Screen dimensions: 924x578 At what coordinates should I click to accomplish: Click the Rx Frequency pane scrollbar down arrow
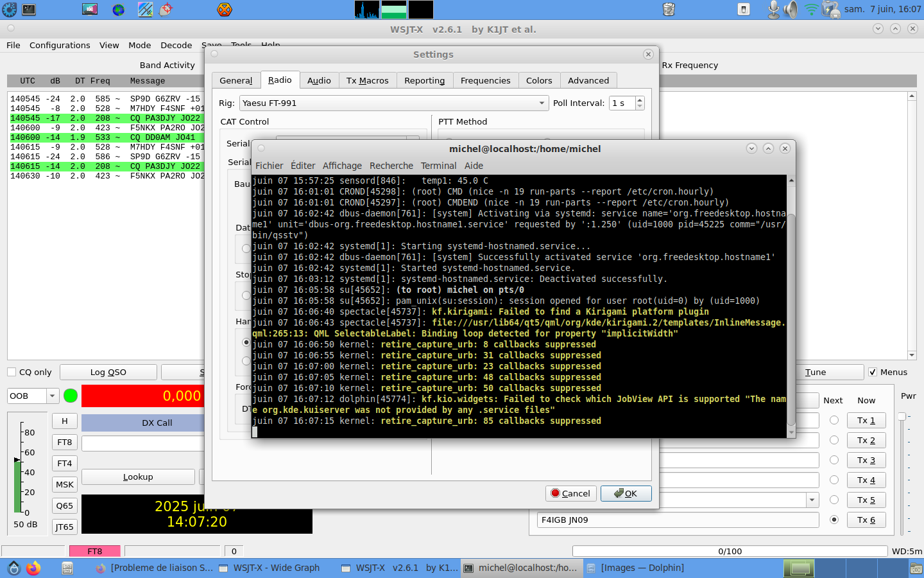(912, 355)
